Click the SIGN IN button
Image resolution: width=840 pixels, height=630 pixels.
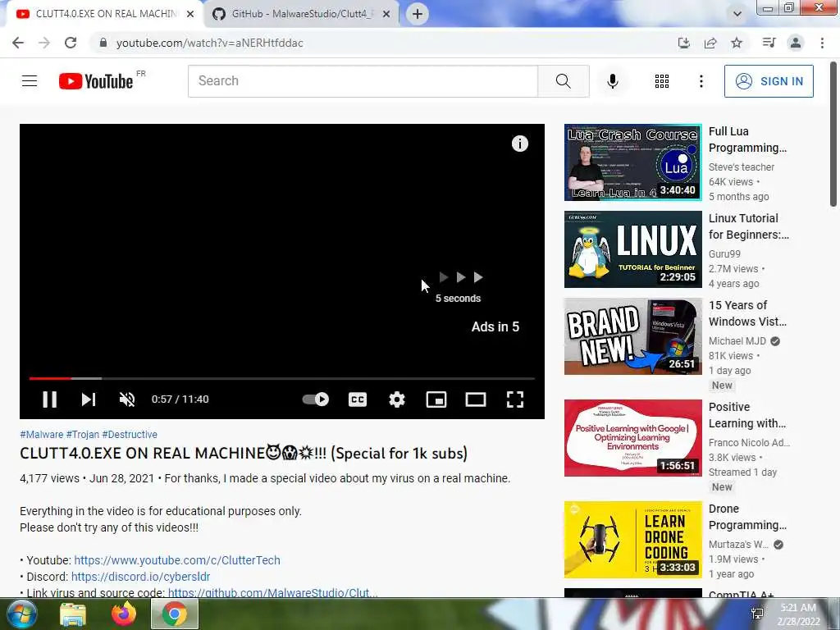(769, 81)
